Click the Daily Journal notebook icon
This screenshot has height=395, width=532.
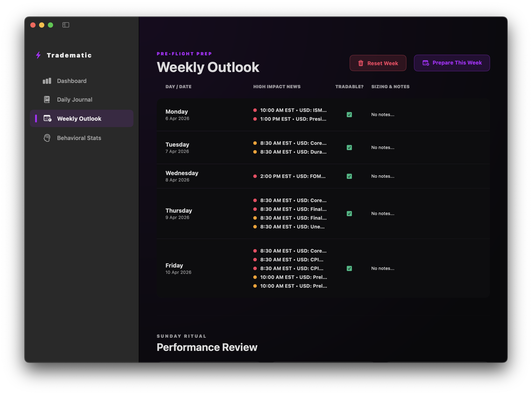click(47, 99)
